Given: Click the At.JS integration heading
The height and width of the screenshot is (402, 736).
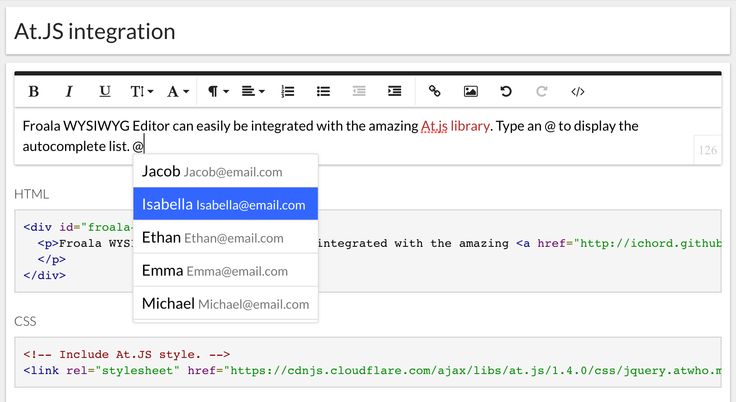Looking at the screenshot, I should 95,31.
